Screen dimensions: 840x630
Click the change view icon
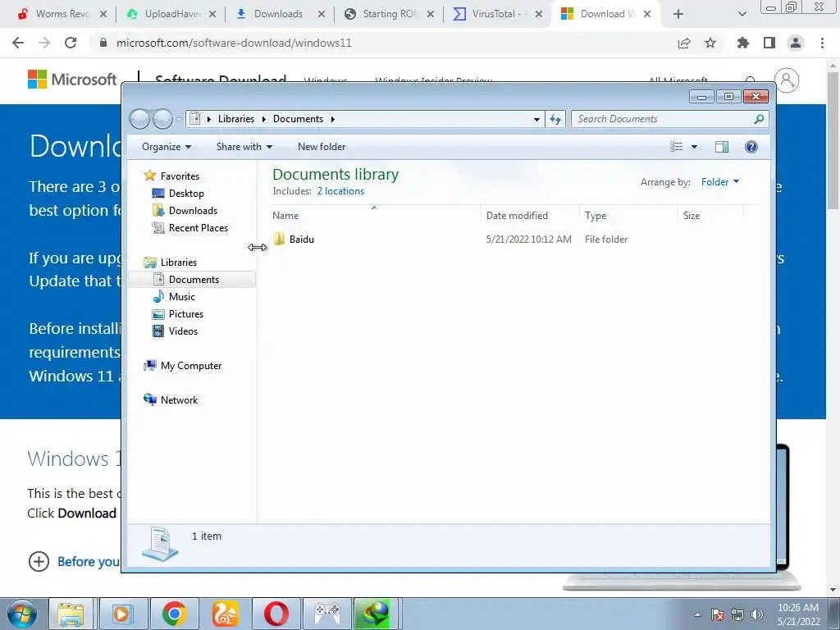coord(677,147)
